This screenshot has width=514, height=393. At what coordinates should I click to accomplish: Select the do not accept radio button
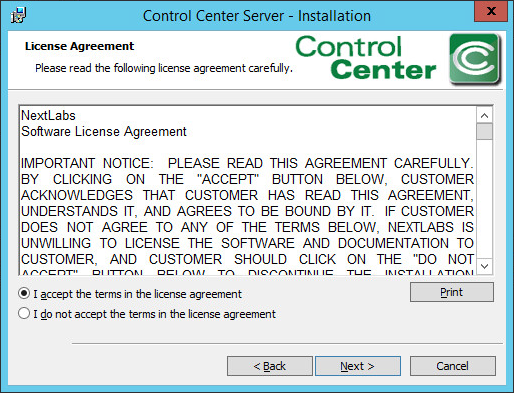pyautogui.click(x=24, y=313)
